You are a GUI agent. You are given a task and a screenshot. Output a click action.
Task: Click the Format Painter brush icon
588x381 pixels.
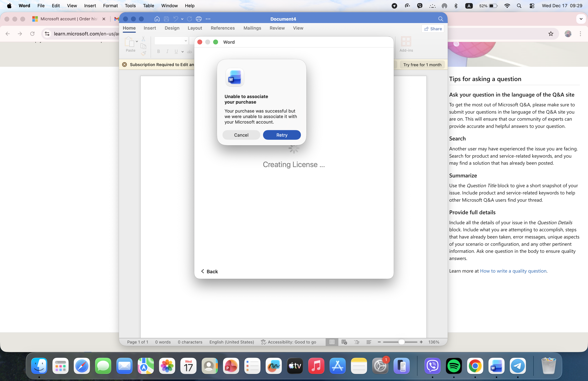click(x=143, y=53)
